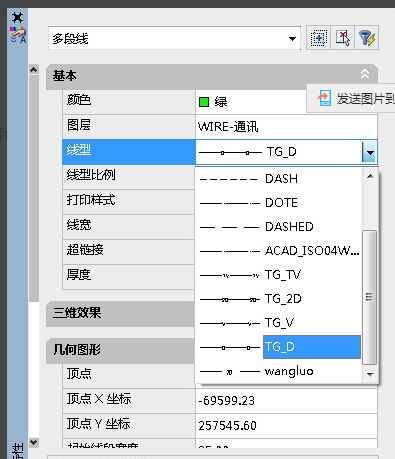Choose wangluo linetype from list
The image size is (395, 459).
click(279, 371)
